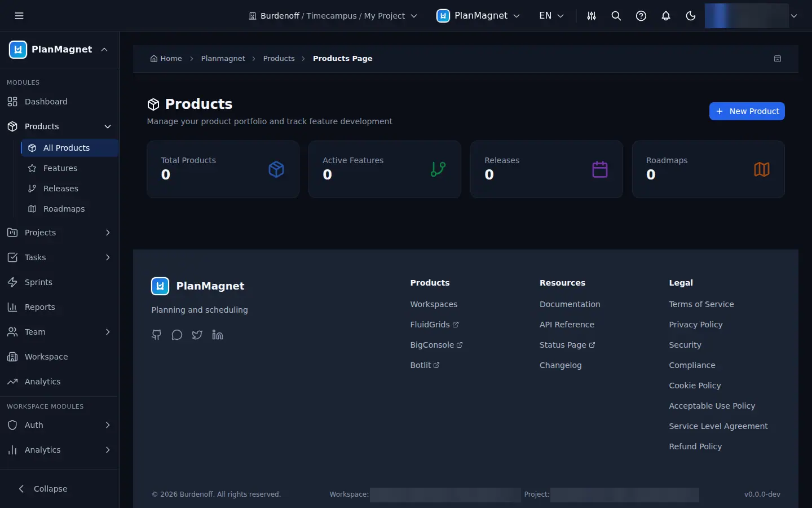Open Status Page external link
The height and width of the screenshot is (508, 812).
click(x=567, y=345)
